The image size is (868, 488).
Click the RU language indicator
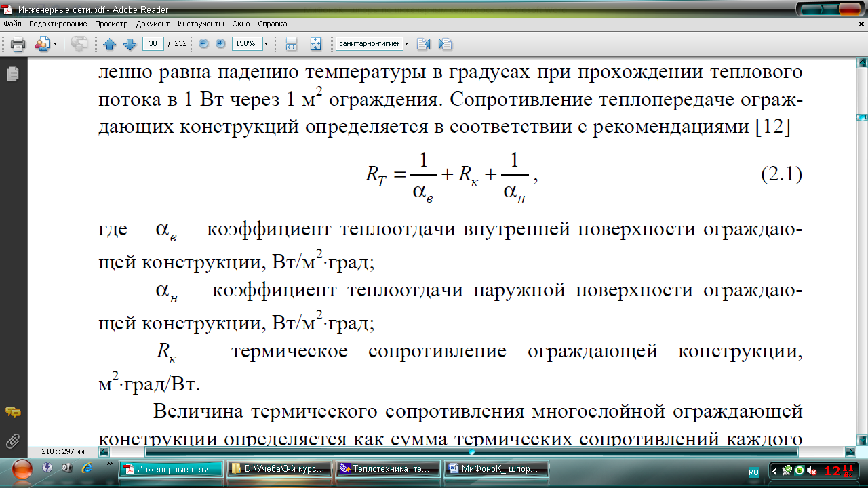(753, 472)
